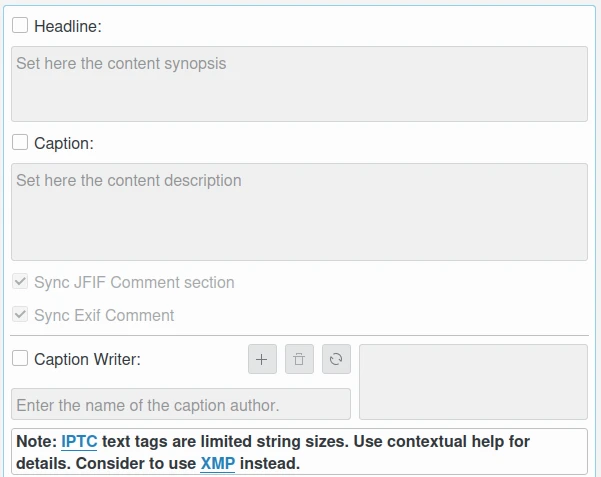The width and height of the screenshot is (601, 477).
Task: Open the IPTC link in the note
Action: coord(79,441)
